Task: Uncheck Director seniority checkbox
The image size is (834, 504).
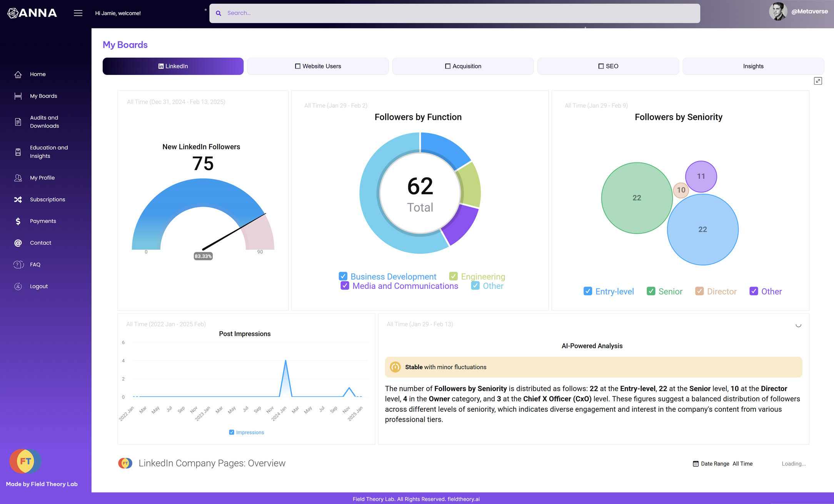Action: point(699,291)
